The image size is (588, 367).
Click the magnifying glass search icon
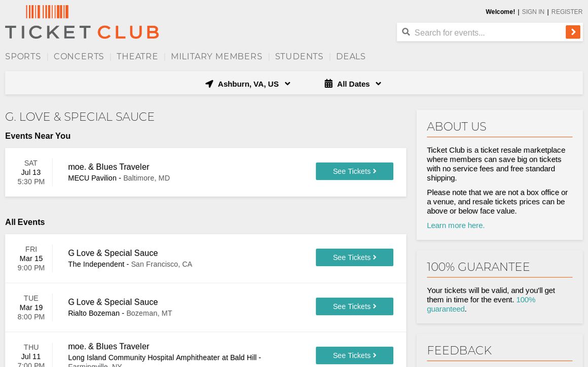coord(406,32)
